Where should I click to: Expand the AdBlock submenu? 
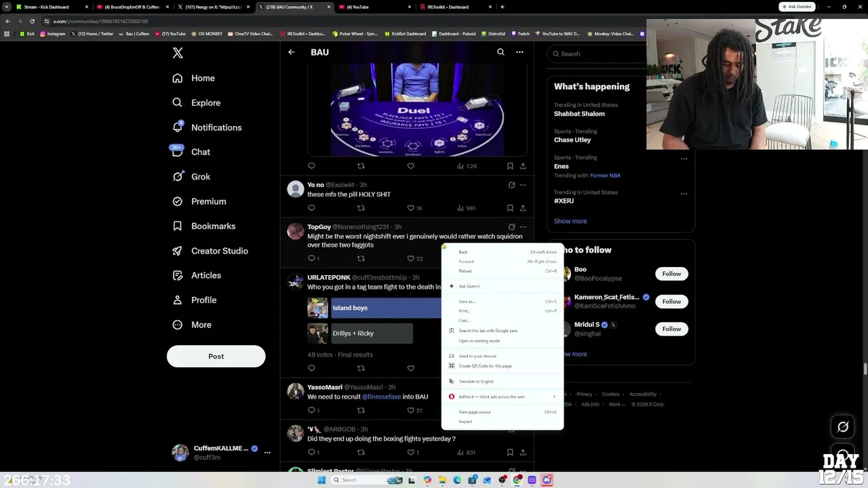502,396
